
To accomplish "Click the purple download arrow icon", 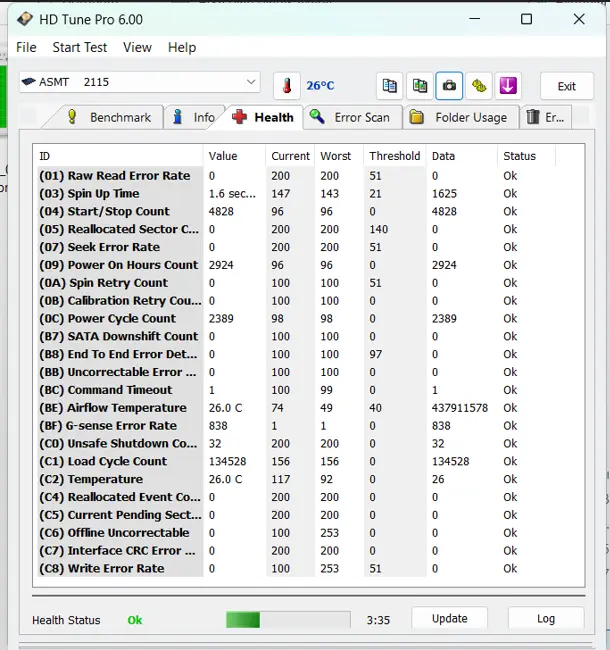I will (x=508, y=86).
